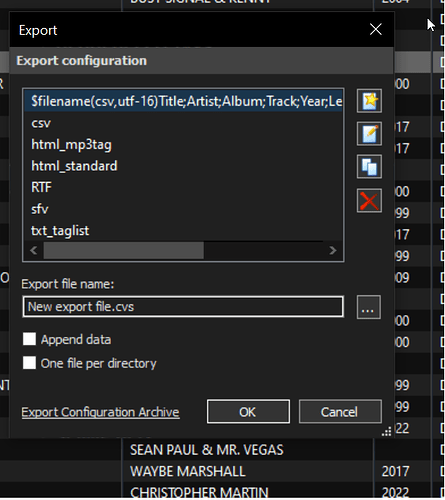
Task: Open the file browse ellipsis button
Action: [368, 307]
